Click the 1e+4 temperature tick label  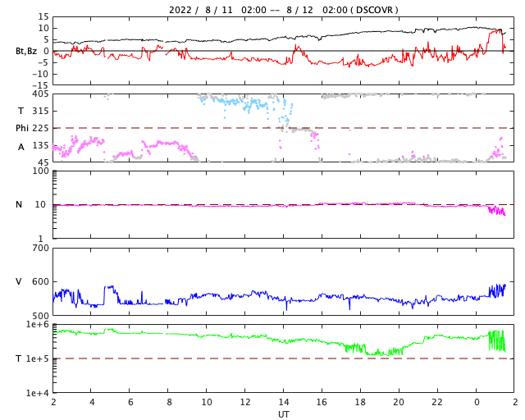(38, 393)
